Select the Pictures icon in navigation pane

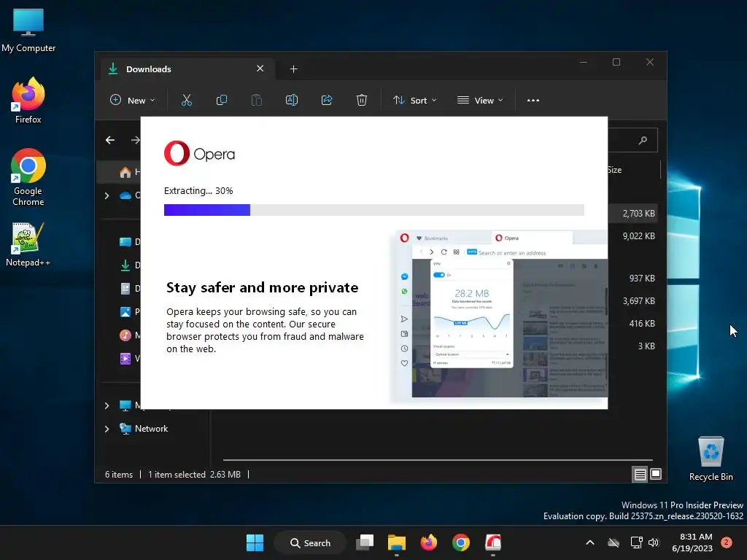[125, 312]
